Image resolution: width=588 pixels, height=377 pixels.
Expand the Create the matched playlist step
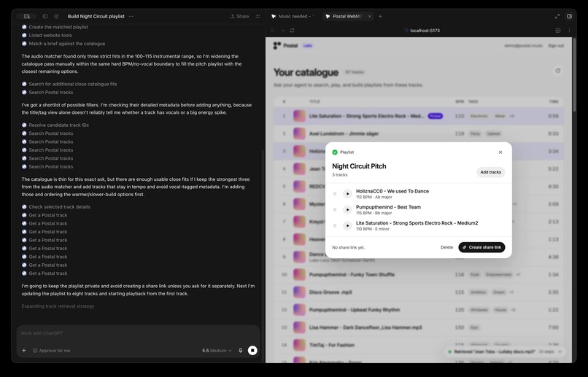[55, 27]
